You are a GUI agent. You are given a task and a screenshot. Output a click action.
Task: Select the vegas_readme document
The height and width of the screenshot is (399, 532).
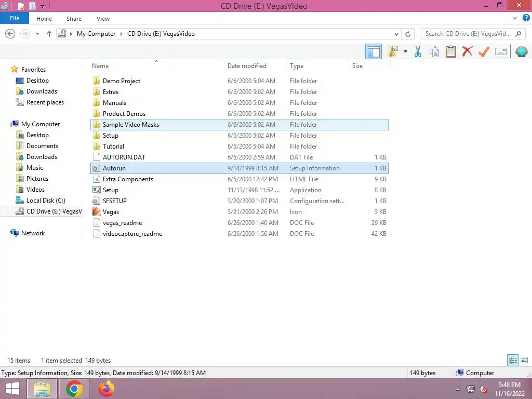(x=240, y=222)
